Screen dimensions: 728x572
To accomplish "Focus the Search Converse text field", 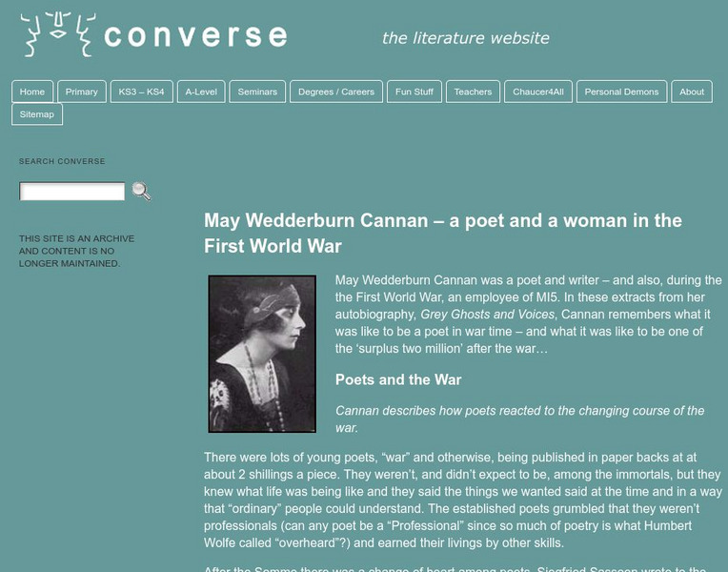I will [x=72, y=192].
